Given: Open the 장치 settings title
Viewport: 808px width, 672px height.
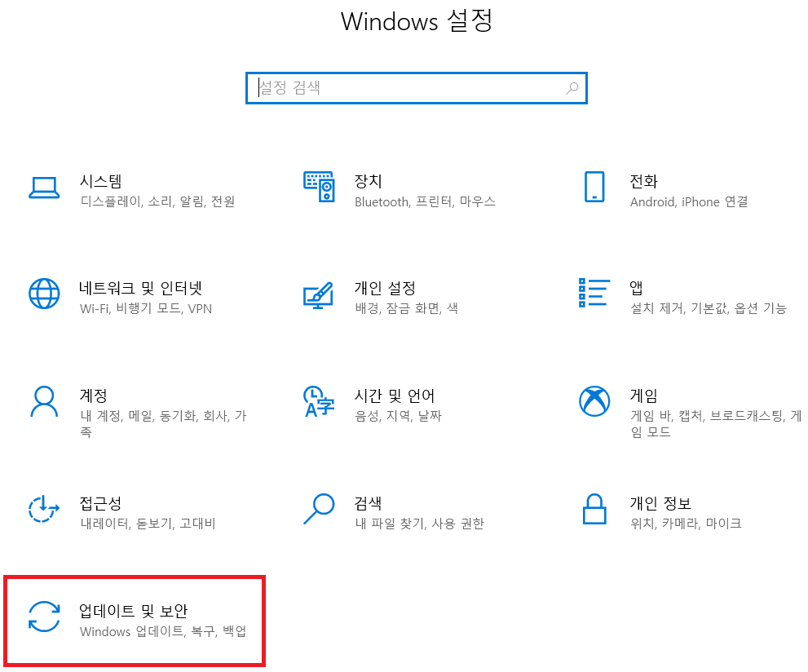Looking at the screenshot, I should (368, 181).
